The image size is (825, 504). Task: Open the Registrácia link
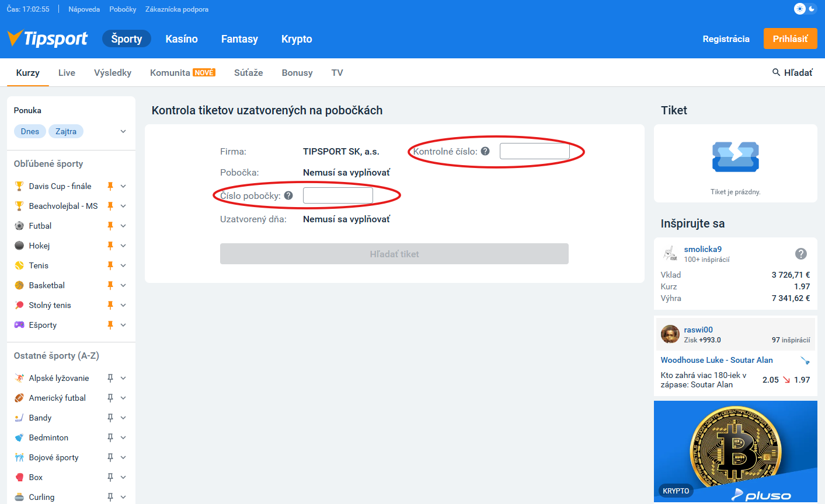[x=726, y=39]
